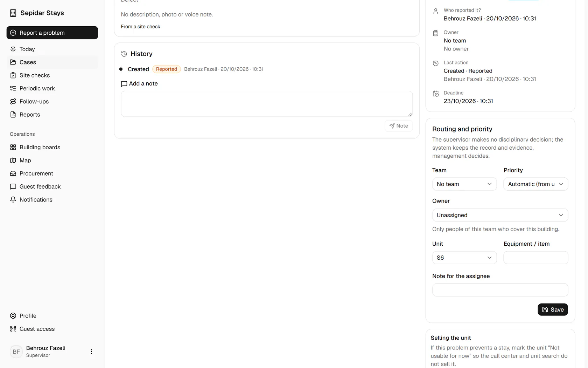Click the Periodic work list icon
The height and width of the screenshot is (368, 588).
tap(13, 88)
